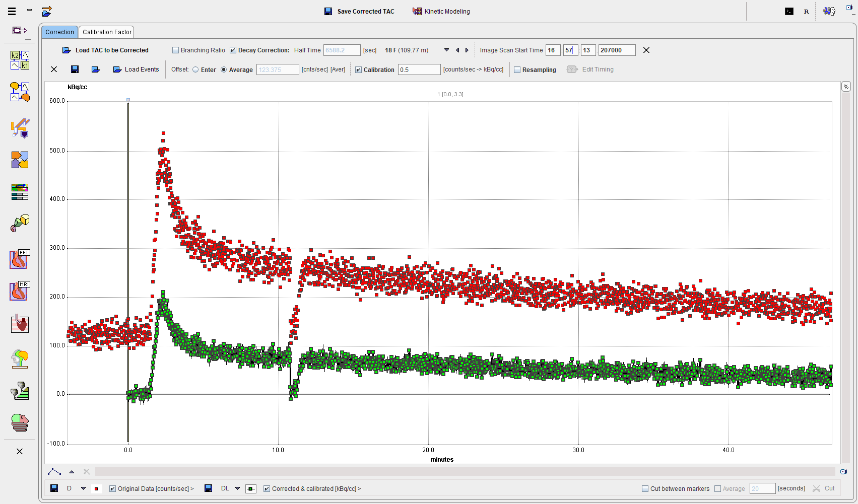Open the fusion pencil sidebar tool

point(20,128)
